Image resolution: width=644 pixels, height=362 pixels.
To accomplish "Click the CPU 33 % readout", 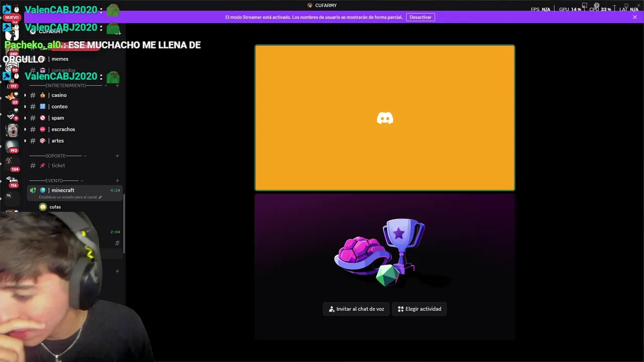I will point(600,9).
